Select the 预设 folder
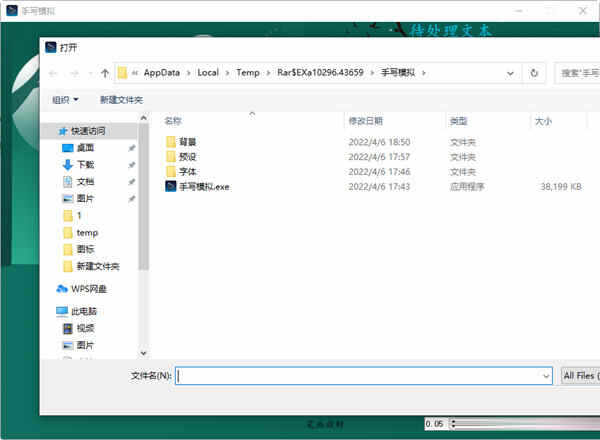The height and width of the screenshot is (440, 600). (x=181, y=156)
